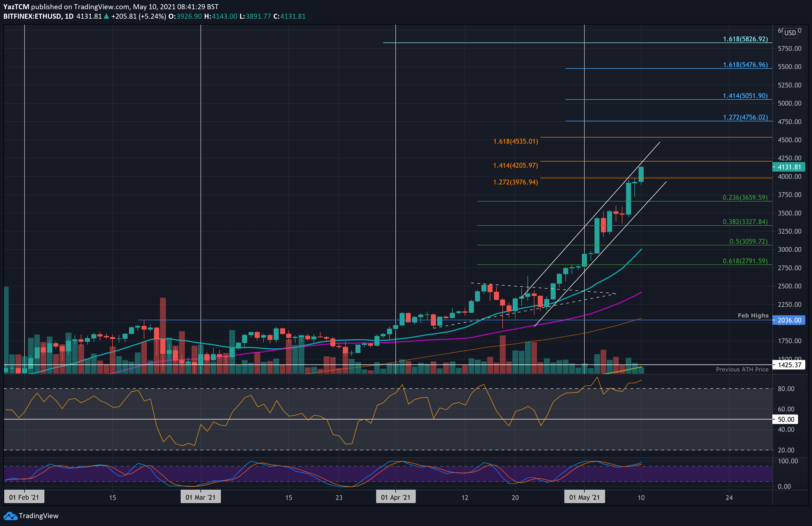Click the +205.81 (+5.24%) change value
Screen dimensions: 812x526
tap(138, 16)
